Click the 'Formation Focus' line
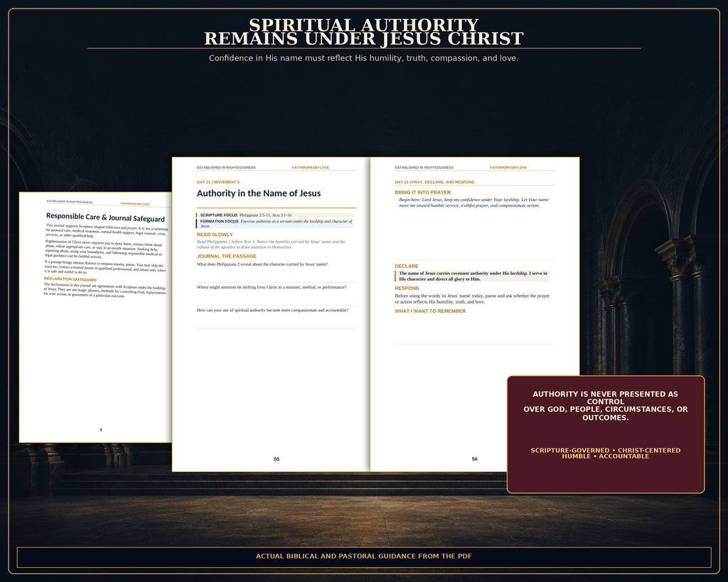The height and width of the screenshot is (582, 728). pyautogui.click(x=275, y=223)
